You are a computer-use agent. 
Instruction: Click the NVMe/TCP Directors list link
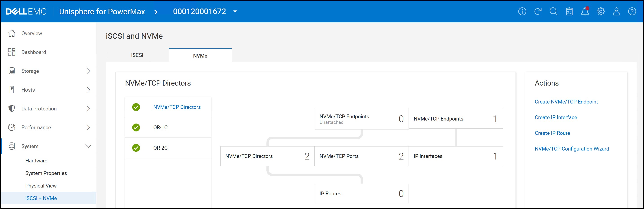177,107
